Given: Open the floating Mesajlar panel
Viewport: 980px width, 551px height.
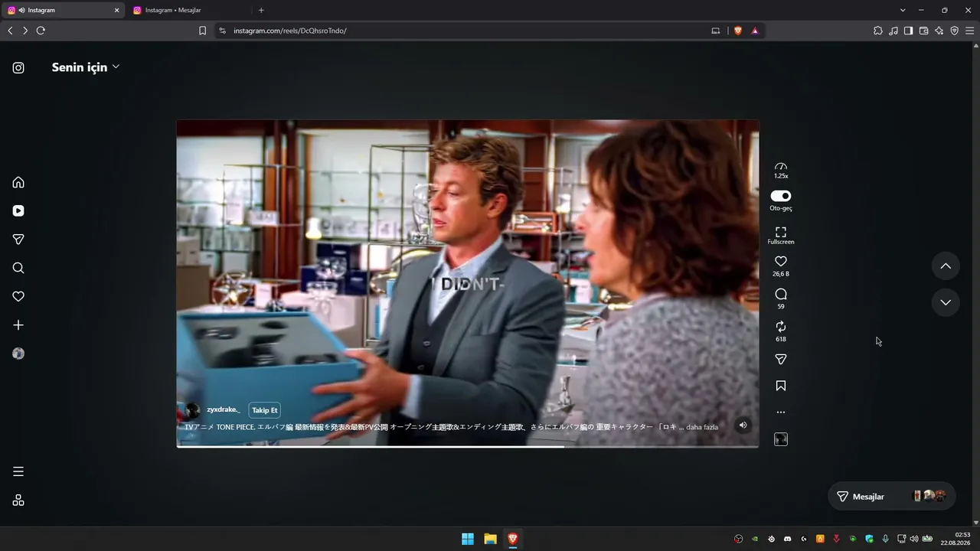Looking at the screenshot, I should (x=891, y=497).
